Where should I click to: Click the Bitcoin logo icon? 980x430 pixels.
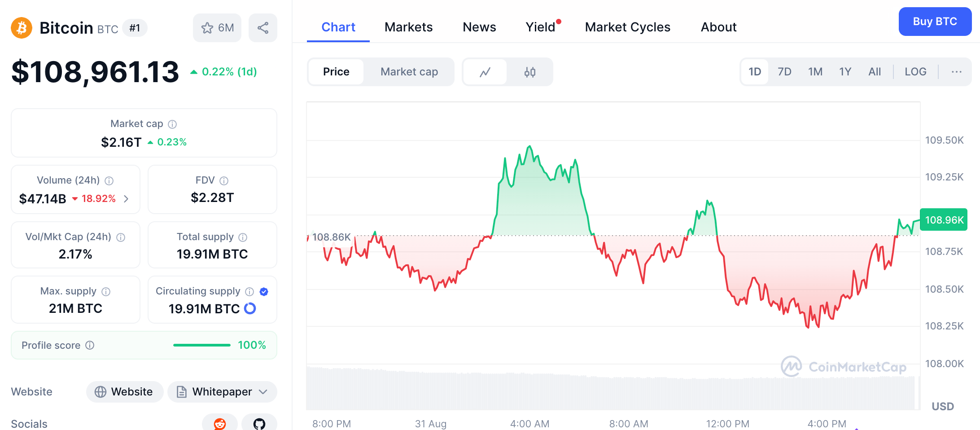click(x=22, y=28)
